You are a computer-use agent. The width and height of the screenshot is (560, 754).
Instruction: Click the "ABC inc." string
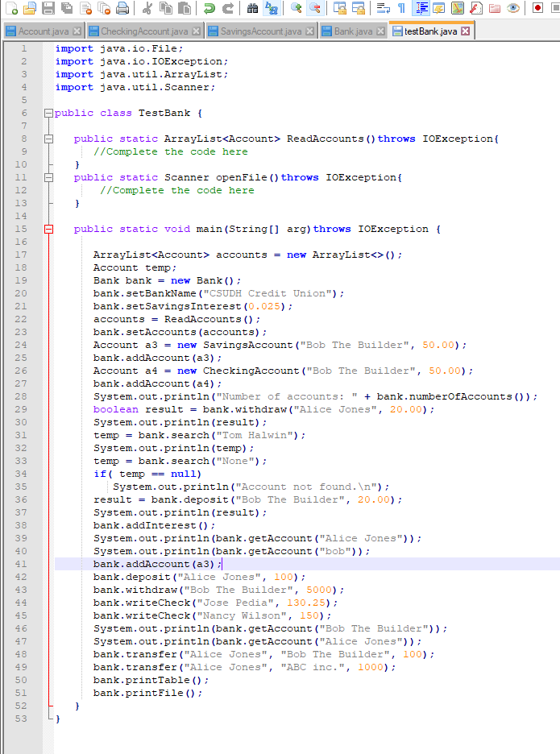313,667
